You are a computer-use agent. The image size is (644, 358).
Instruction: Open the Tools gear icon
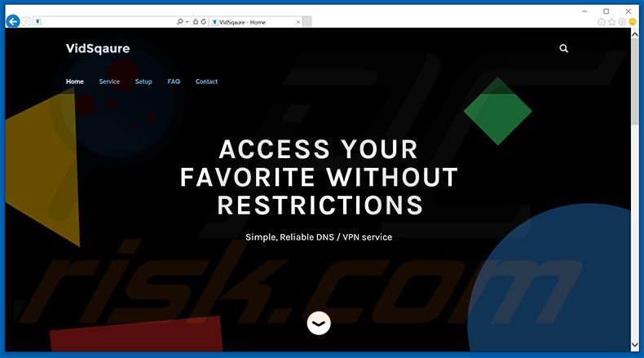click(x=622, y=22)
